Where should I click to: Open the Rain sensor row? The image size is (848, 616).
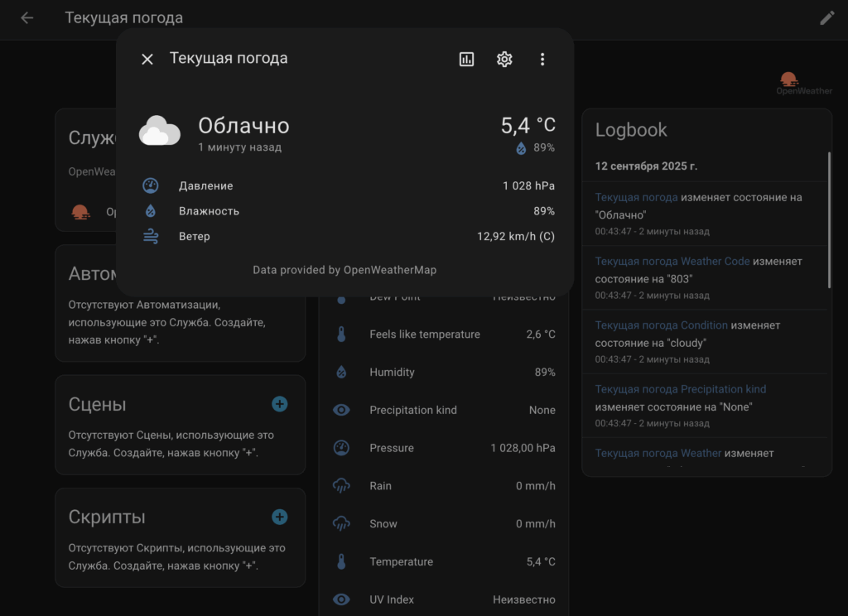pyautogui.click(x=444, y=486)
